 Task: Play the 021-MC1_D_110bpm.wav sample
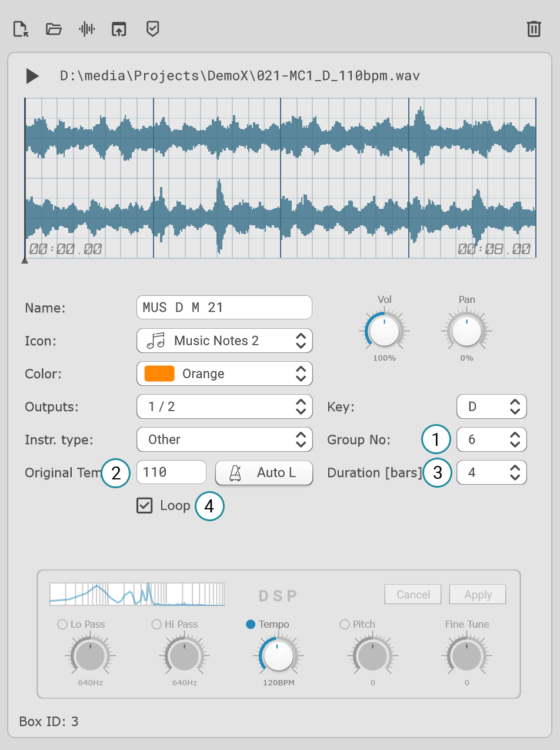point(32,76)
